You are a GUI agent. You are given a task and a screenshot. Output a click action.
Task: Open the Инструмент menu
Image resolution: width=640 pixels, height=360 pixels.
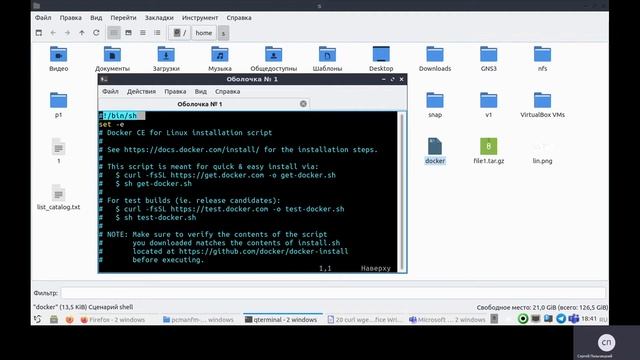[200, 18]
